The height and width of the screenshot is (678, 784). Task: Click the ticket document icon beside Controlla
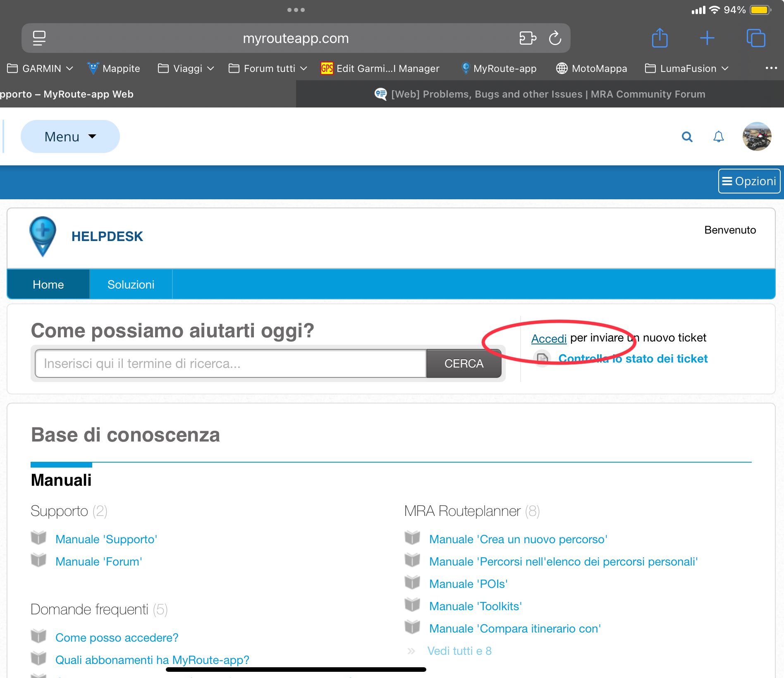pyautogui.click(x=542, y=358)
